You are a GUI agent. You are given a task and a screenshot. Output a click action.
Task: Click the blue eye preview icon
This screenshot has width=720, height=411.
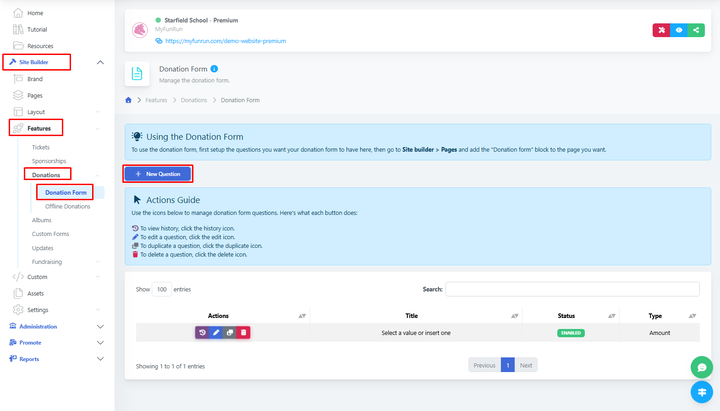coord(678,30)
